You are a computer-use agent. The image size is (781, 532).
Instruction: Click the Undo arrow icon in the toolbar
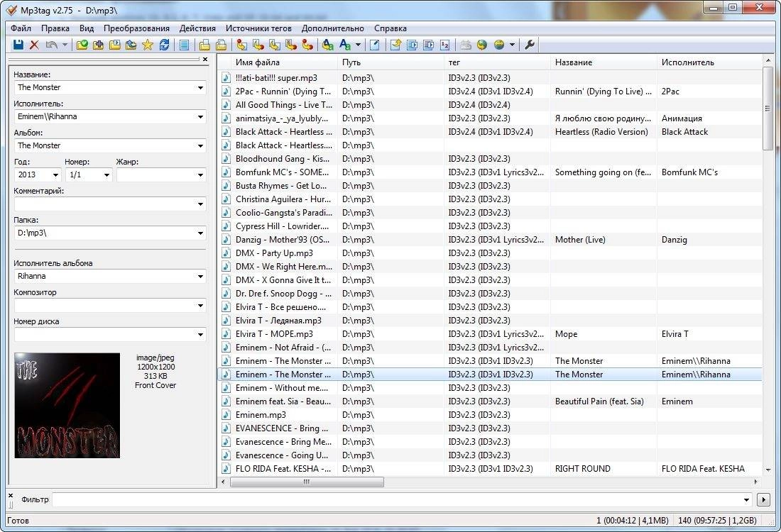coord(51,45)
